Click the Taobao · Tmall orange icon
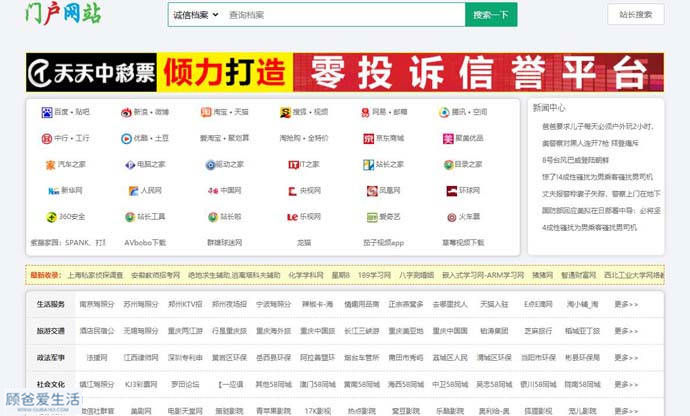Screen dimensions: 690x416 [x=206, y=112]
